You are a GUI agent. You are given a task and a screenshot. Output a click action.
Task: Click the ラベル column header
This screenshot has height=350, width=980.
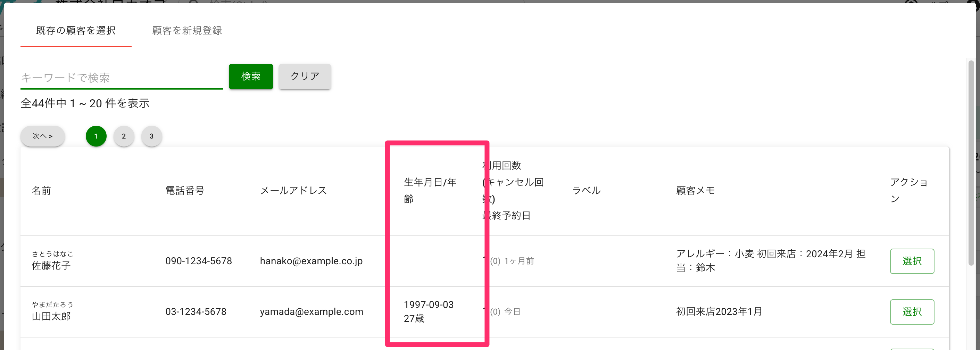(x=586, y=191)
